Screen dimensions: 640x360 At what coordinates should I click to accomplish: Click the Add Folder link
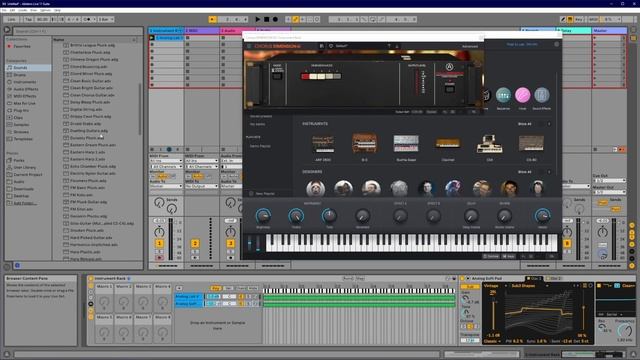(x=24, y=203)
